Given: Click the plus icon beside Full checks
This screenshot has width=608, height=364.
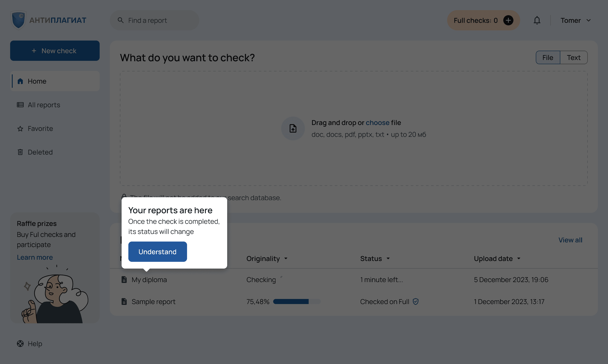Looking at the screenshot, I should [508, 20].
